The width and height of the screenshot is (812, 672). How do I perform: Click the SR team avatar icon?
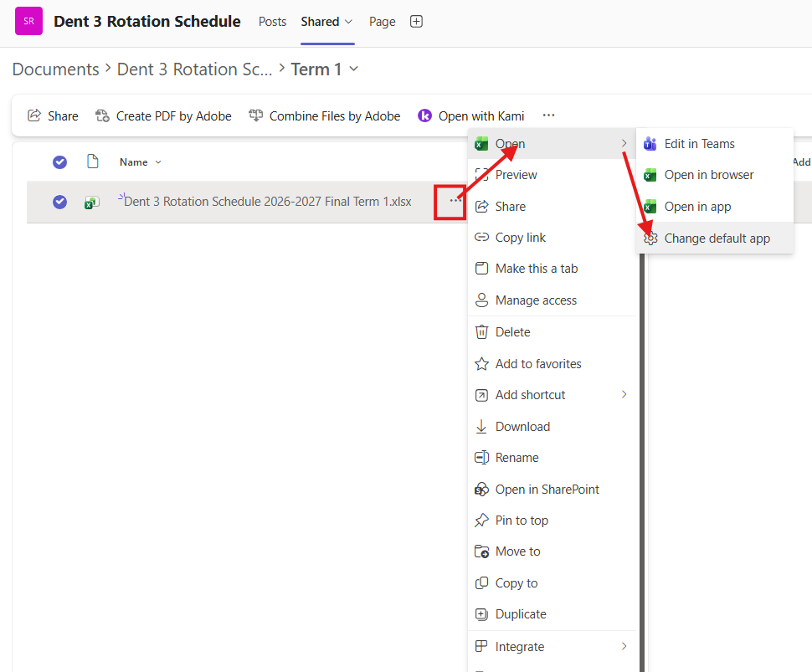28,21
